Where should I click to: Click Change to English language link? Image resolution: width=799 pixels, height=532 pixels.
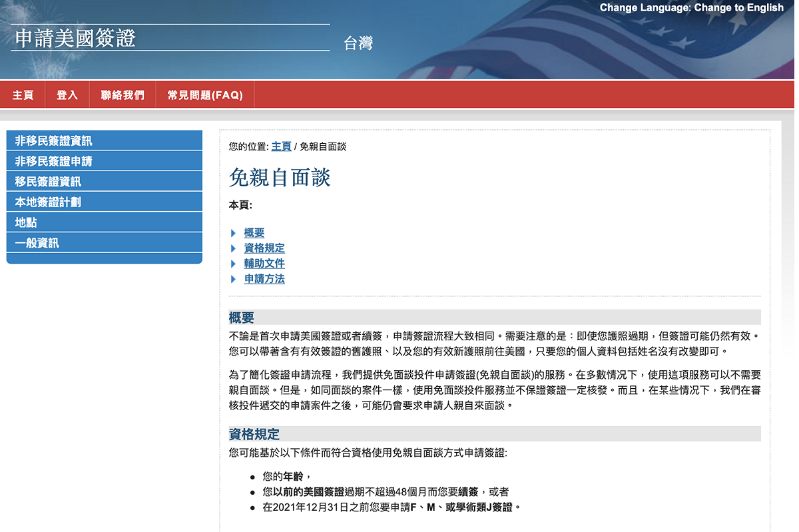(x=739, y=8)
